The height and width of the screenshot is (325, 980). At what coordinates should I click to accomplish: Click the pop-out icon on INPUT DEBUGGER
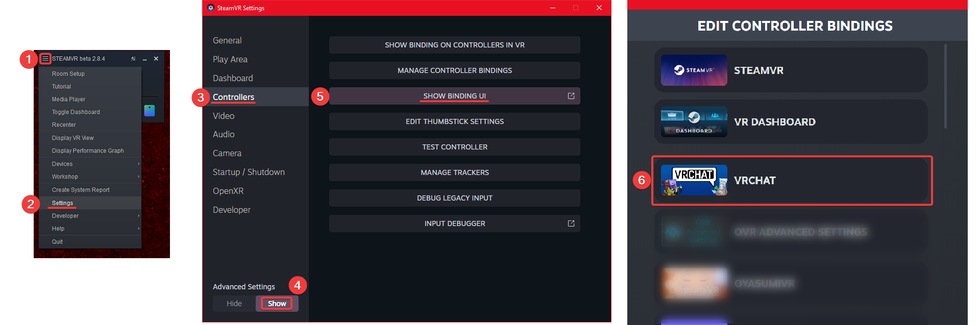pyautogui.click(x=571, y=223)
